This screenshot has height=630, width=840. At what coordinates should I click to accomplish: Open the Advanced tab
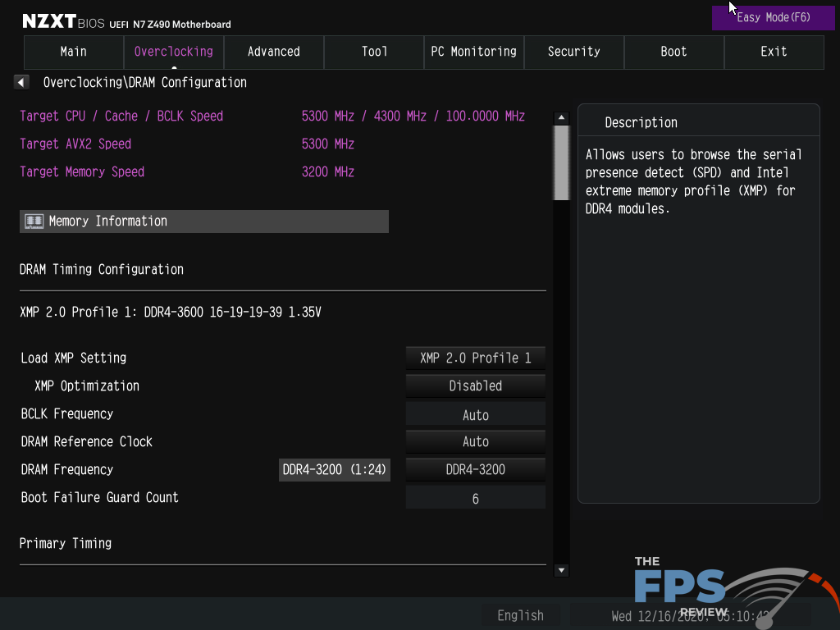(274, 52)
